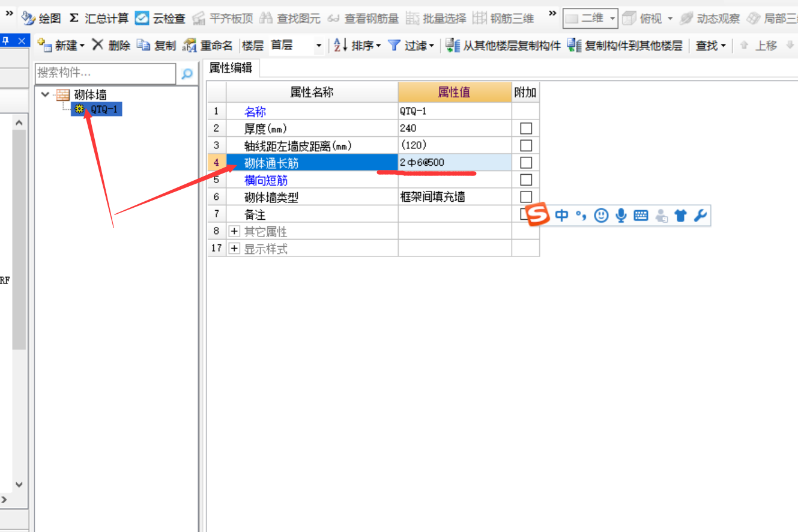
Task: Close the left docked panel
Action: tap(21, 41)
